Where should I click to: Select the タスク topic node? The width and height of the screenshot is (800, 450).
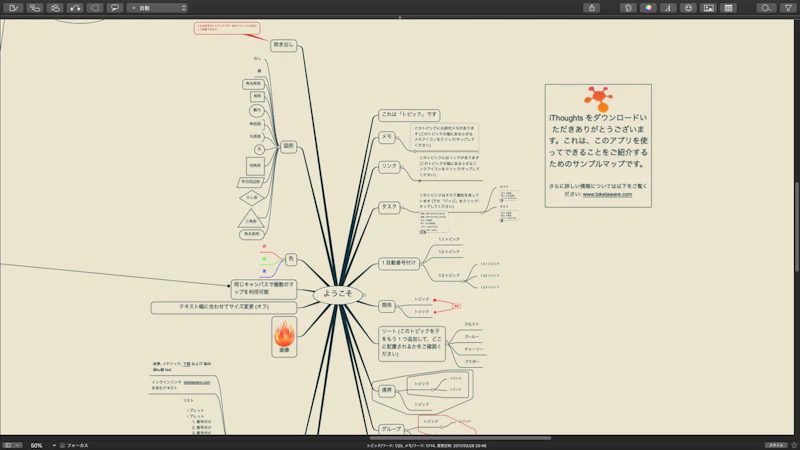pyautogui.click(x=388, y=207)
